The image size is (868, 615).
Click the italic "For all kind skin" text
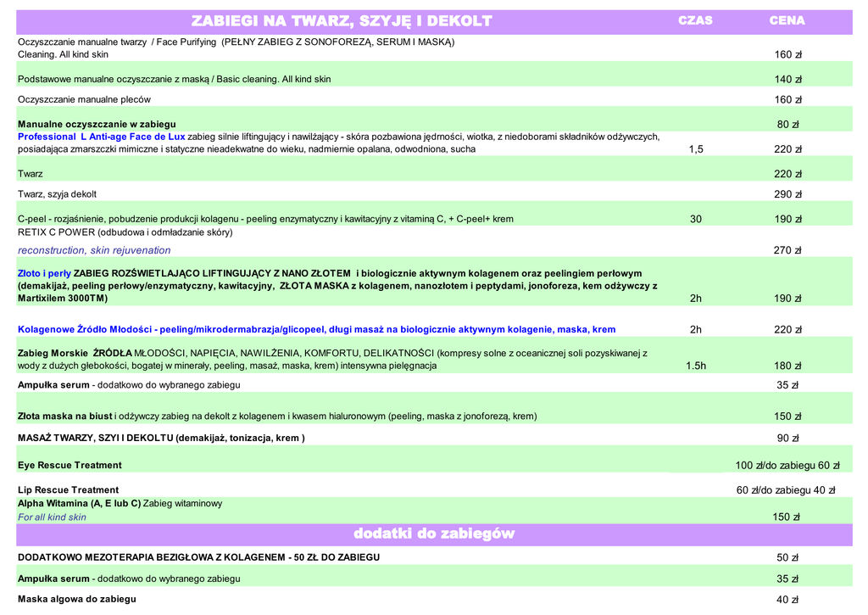(52, 517)
